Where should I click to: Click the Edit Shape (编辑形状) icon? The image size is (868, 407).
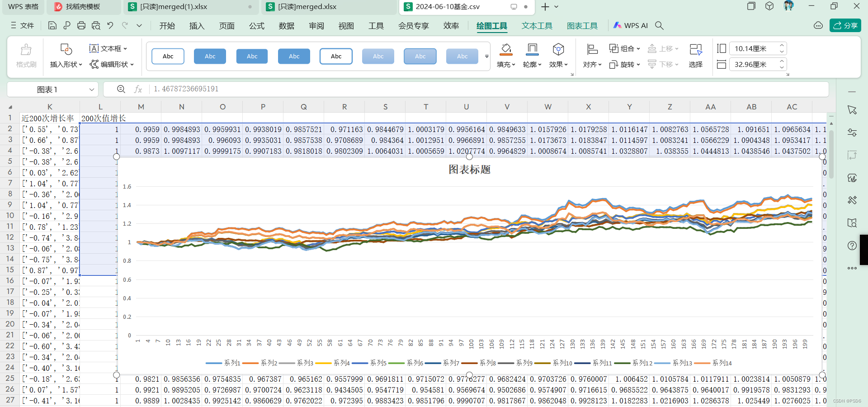pos(94,65)
